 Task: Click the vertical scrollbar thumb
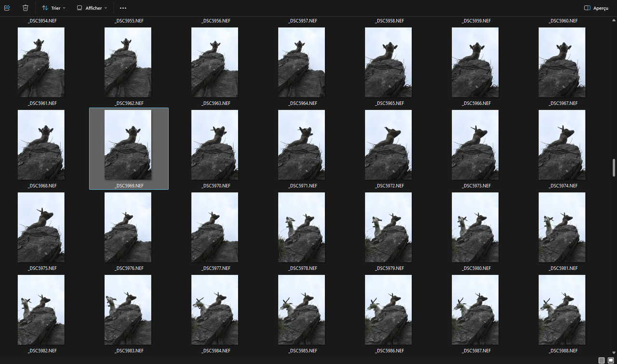point(614,168)
